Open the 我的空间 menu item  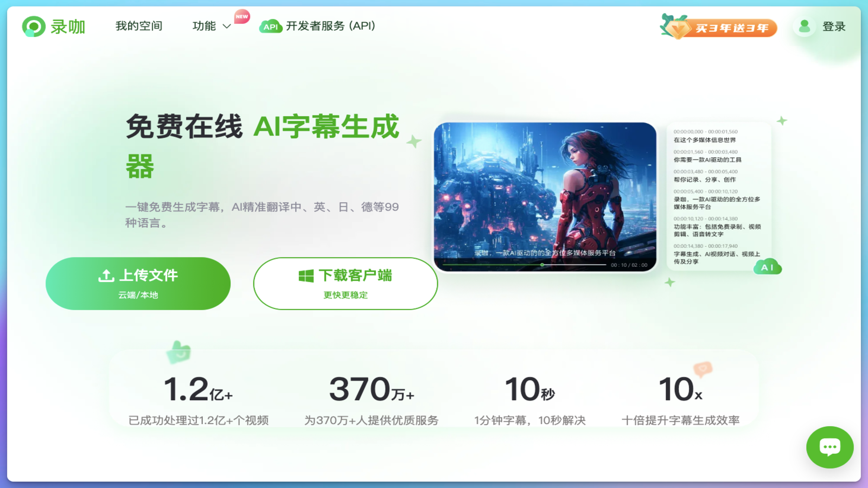pyautogui.click(x=139, y=26)
